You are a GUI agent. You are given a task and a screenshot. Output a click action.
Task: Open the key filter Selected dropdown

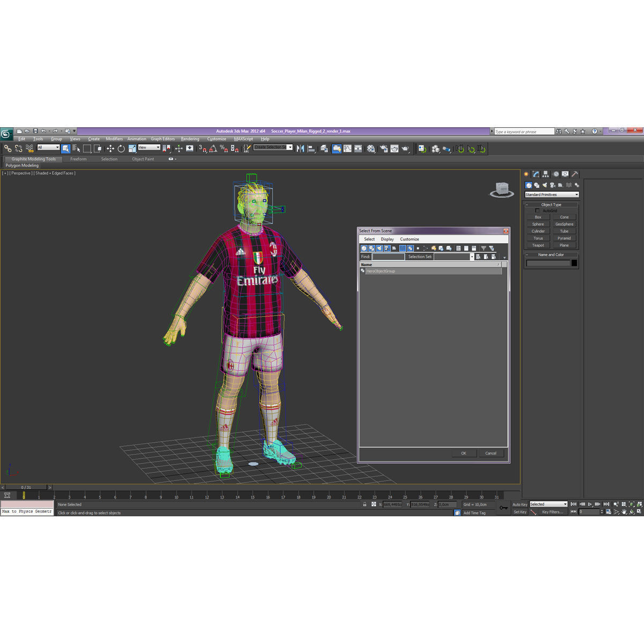[x=548, y=504]
